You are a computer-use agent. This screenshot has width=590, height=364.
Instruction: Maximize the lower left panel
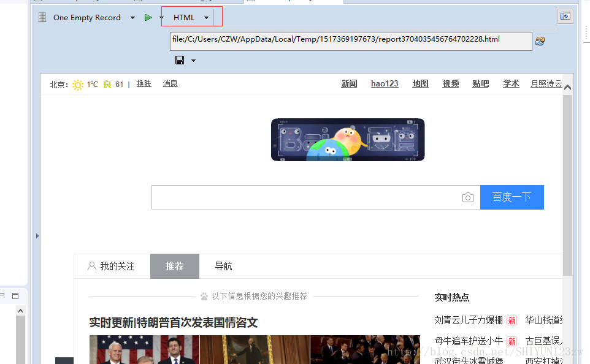pos(15,296)
